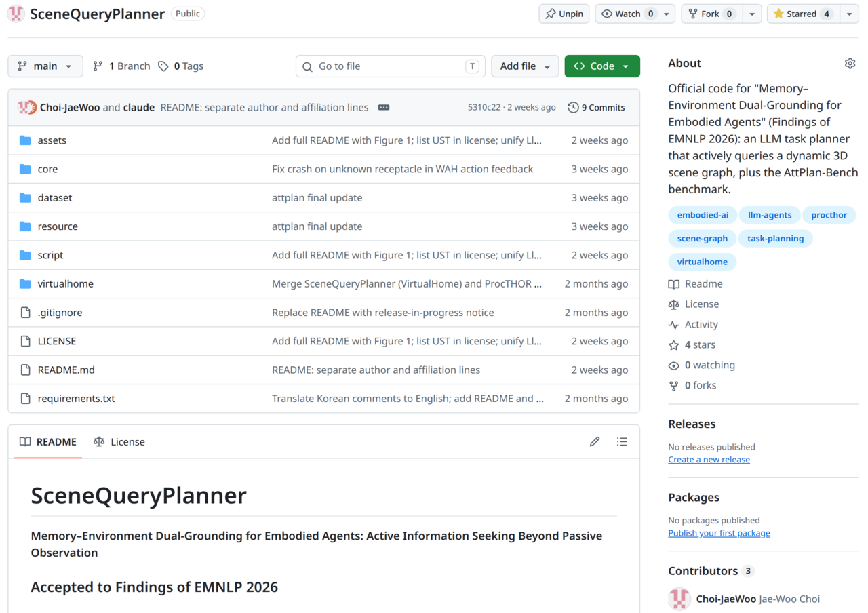Open the README outline list icon
Image resolution: width=868 pixels, height=613 pixels.
[x=622, y=441]
